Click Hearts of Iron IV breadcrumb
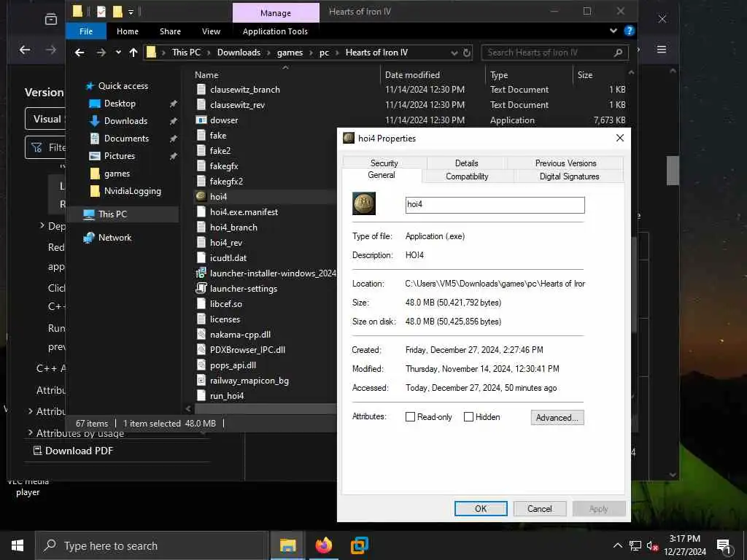 376,52
